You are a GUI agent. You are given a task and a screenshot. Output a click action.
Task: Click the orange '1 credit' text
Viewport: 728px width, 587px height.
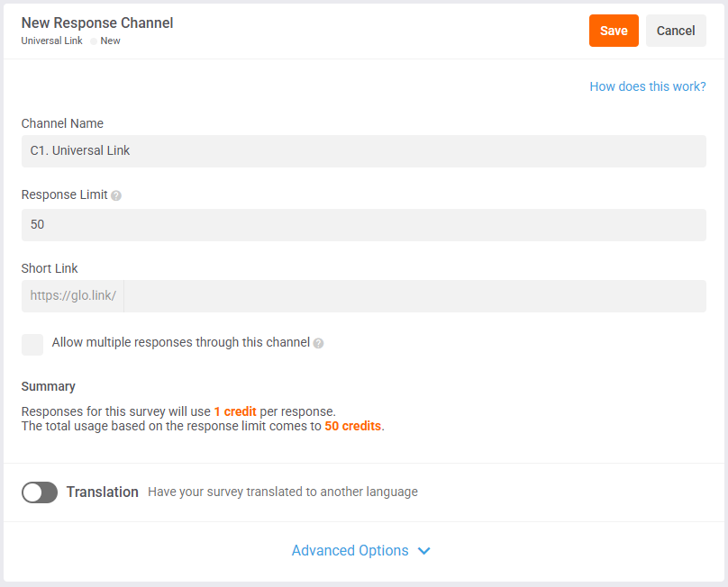(x=235, y=411)
